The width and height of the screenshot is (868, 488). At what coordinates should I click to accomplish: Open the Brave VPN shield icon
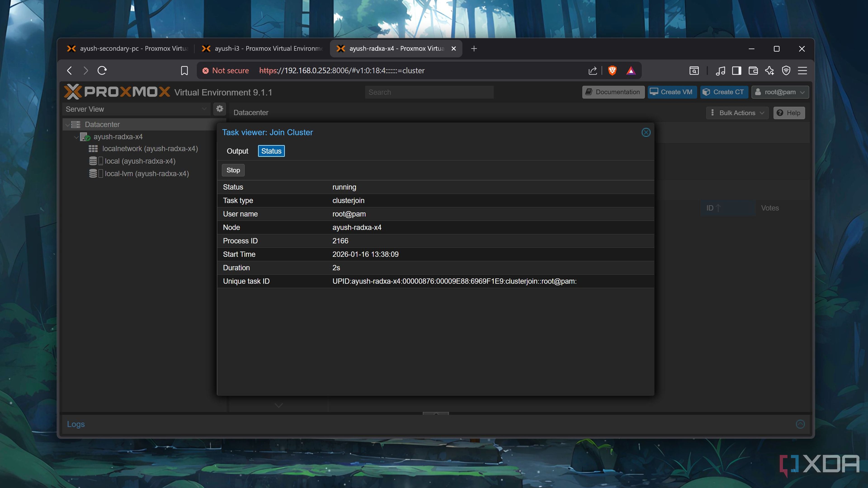point(786,70)
